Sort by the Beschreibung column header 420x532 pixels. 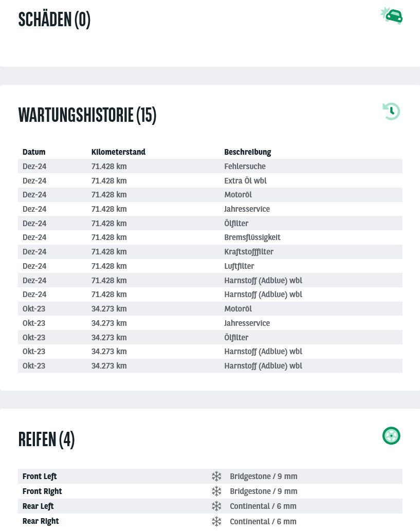247,152
